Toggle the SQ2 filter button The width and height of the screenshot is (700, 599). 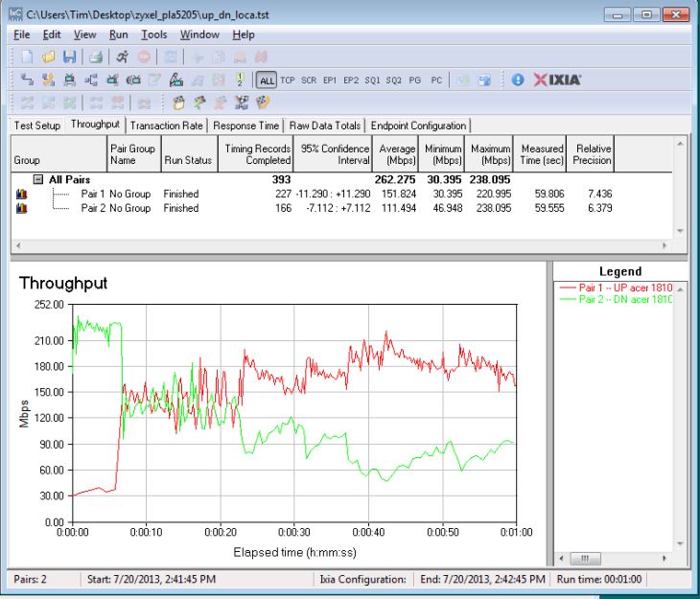pyautogui.click(x=394, y=81)
